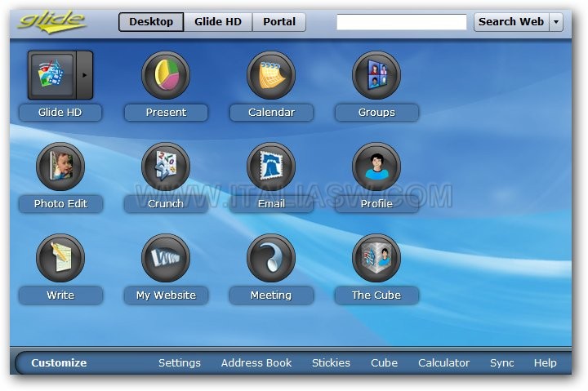Open Stickies in the bottom bar

[x=331, y=363]
